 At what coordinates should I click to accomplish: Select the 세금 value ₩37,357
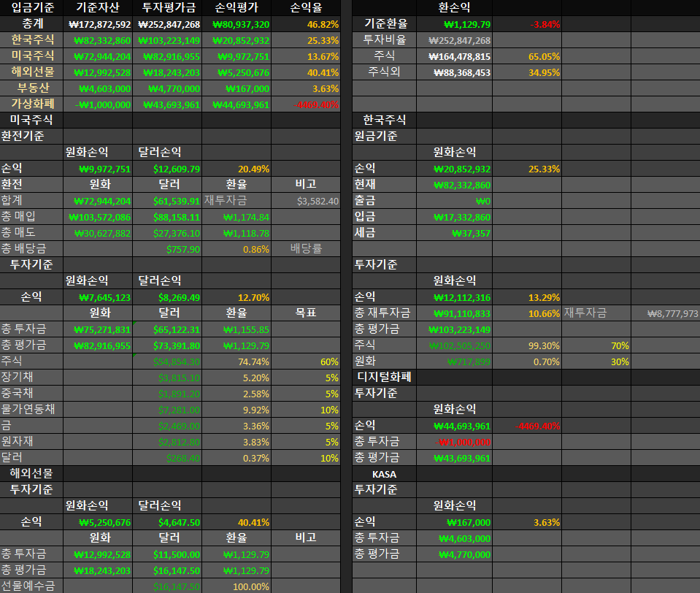click(455, 233)
